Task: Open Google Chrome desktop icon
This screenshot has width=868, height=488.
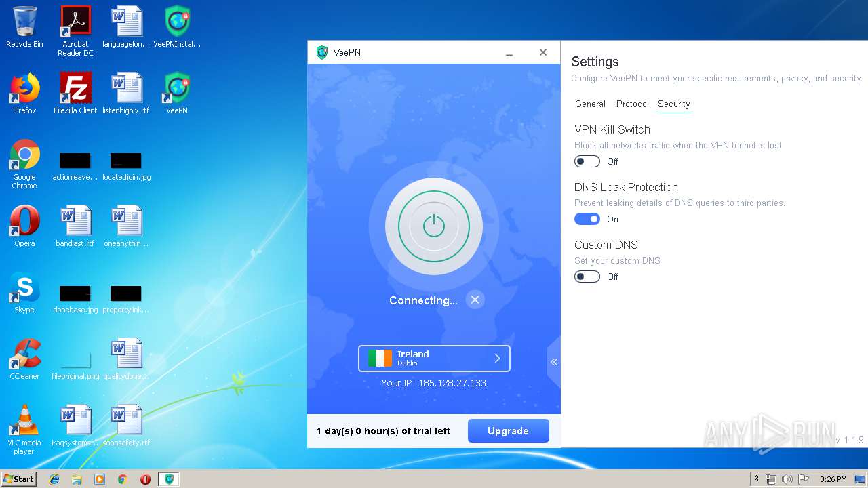Action: (x=24, y=164)
